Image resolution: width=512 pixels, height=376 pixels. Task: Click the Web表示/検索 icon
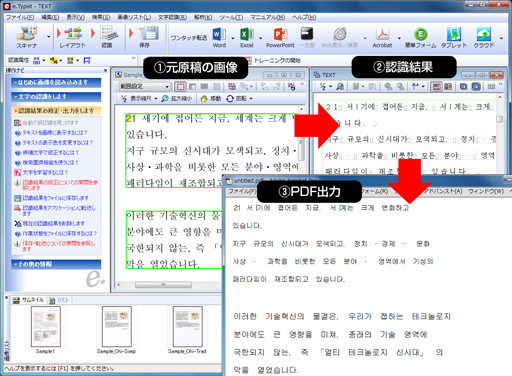coord(340,38)
